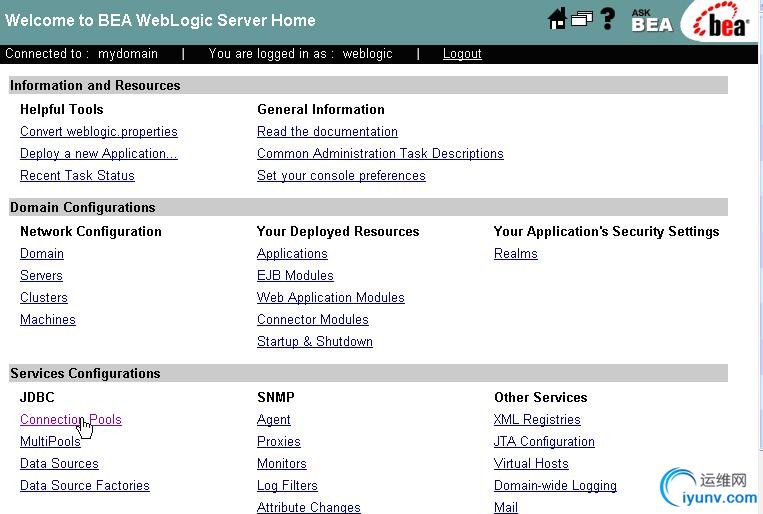Open JDBC Connection Pools
This screenshot has width=763, height=514.
[71, 420]
